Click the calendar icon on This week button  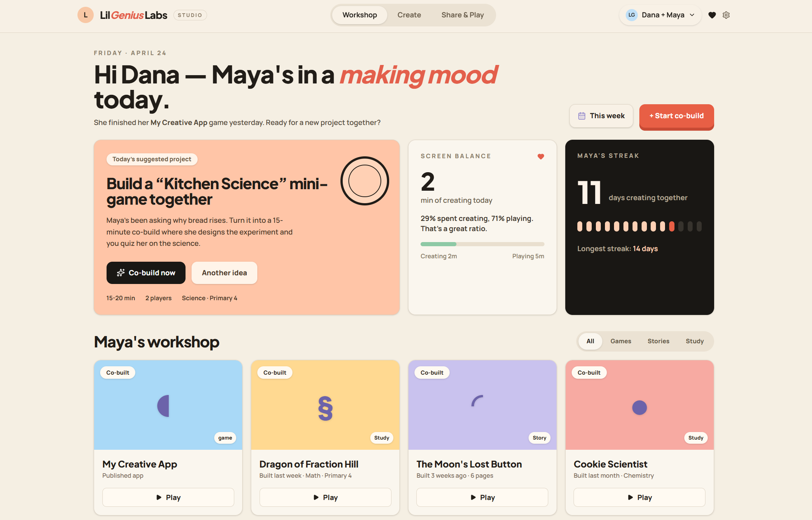[x=582, y=116]
